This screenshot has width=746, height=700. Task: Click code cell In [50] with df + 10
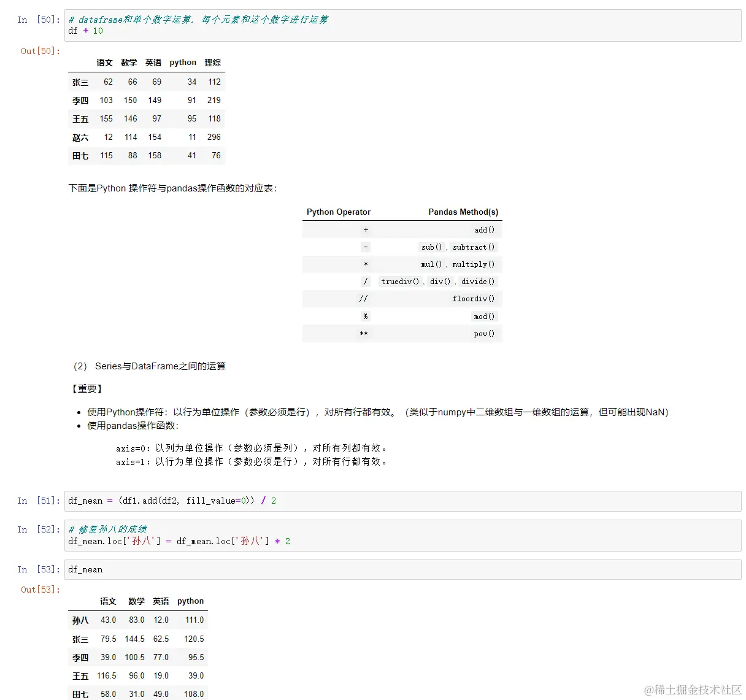pyautogui.click(x=402, y=25)
